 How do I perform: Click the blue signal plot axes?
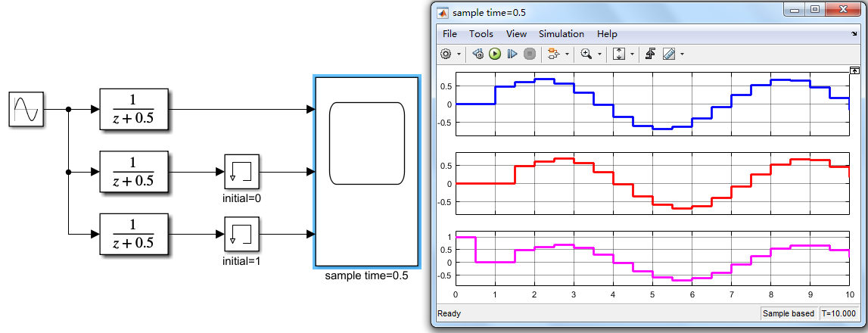click(652, 104)
